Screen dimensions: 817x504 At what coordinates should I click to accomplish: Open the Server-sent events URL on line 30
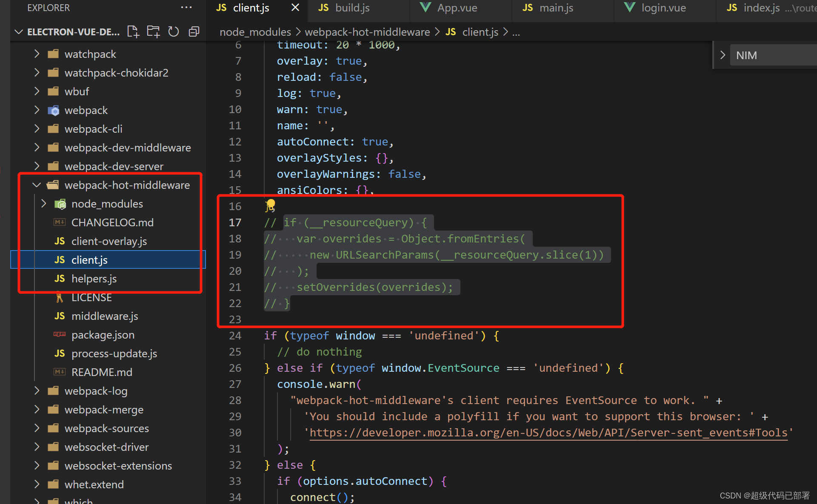pos(548,432)
